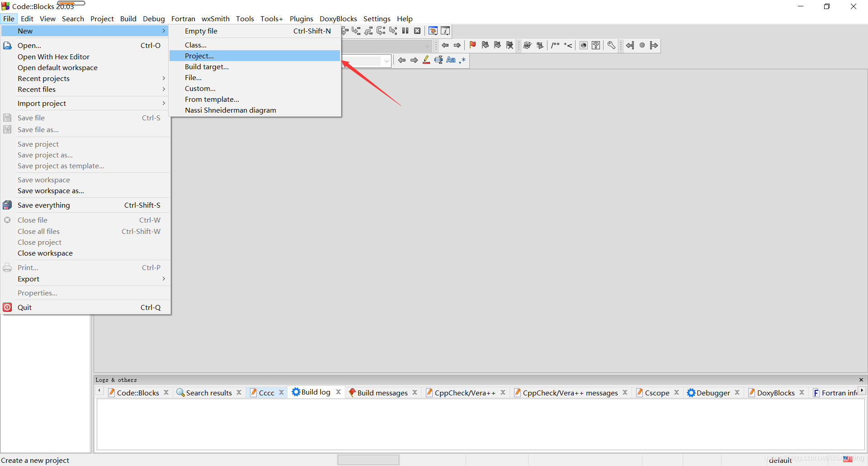Go to next bookmark flag icon
This screenshot has height=466, width=868.
497,45
